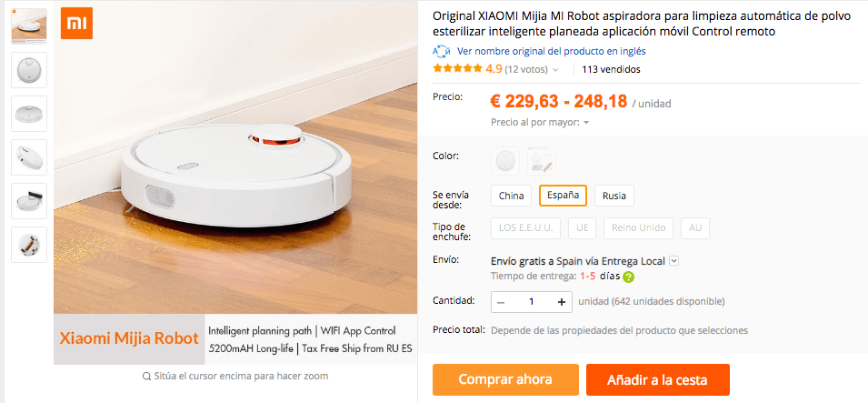868x403 pixels.
Task: Select the UE plug type option
Action: [x=582, y=227]
